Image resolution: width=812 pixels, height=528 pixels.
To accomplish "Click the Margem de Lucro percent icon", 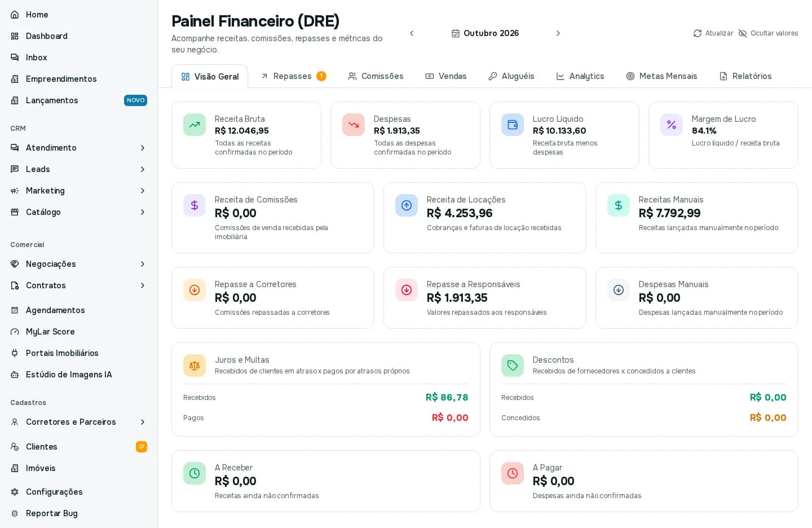I will coord(672,125).
